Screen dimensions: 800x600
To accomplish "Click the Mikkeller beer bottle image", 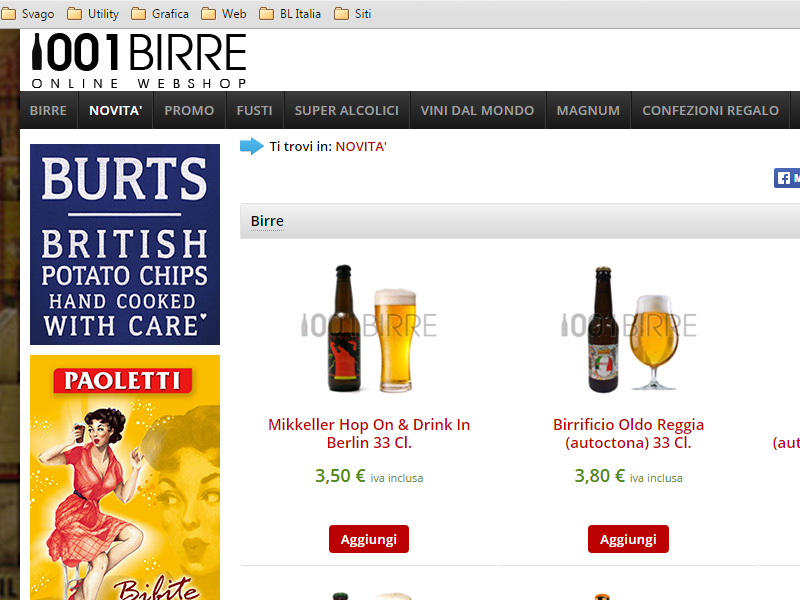I will [369, 328].
